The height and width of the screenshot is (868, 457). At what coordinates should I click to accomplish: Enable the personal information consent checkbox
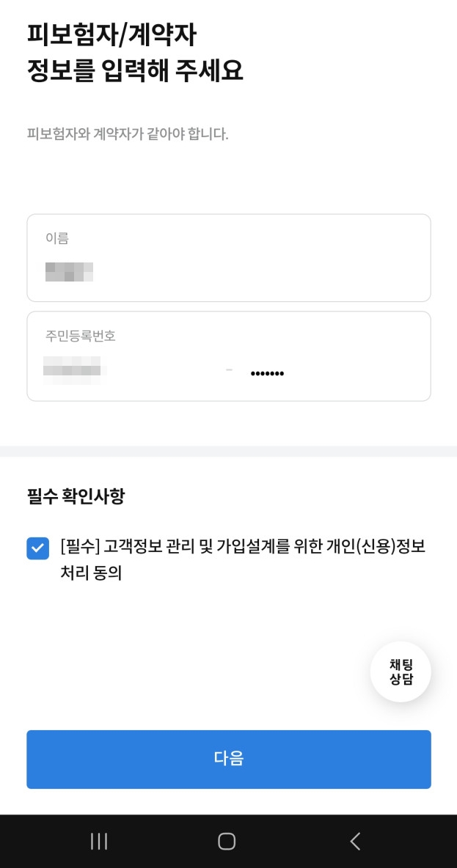(37, 548)
